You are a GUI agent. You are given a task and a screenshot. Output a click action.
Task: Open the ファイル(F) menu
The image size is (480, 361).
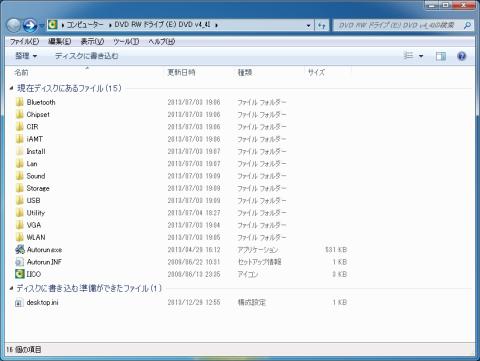[24, 41]
